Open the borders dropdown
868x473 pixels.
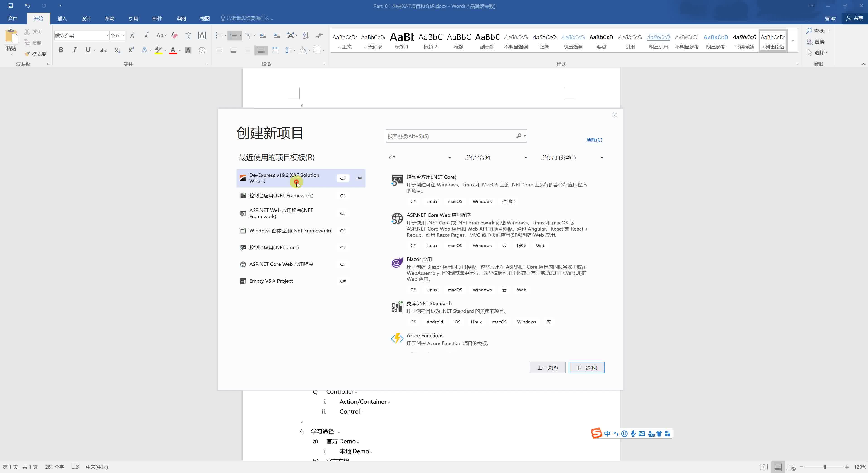pos(324,51)
